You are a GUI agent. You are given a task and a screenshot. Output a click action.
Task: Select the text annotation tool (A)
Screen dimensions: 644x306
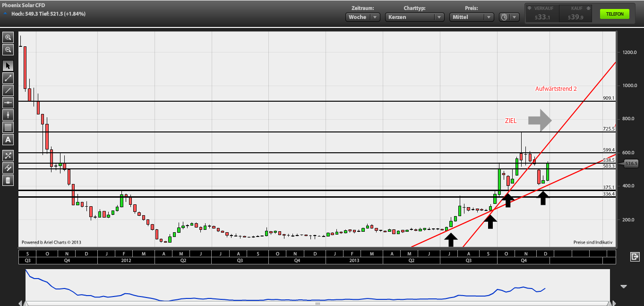click(x=8, y=140)
